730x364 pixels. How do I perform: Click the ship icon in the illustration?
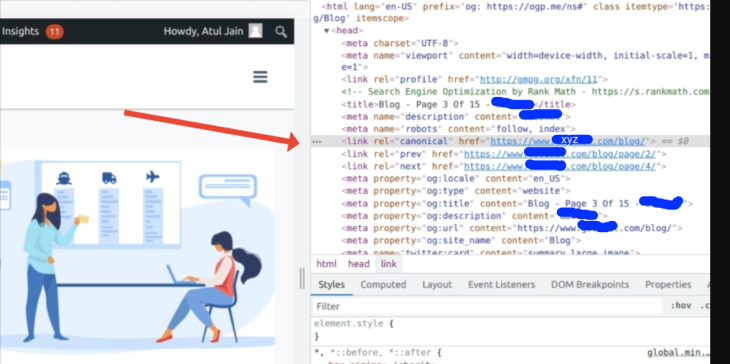[x=64, y=178]
